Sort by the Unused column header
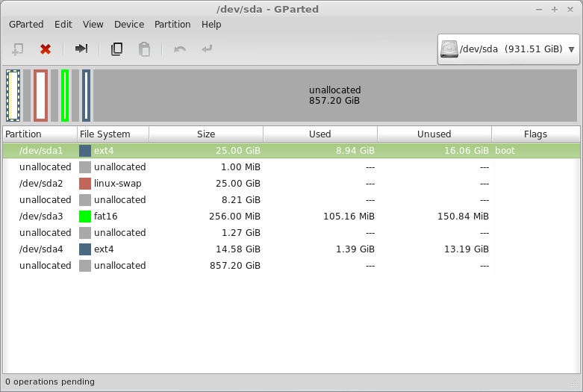The height and width of the screenshot is (392, 583). [x=434, y=134]
